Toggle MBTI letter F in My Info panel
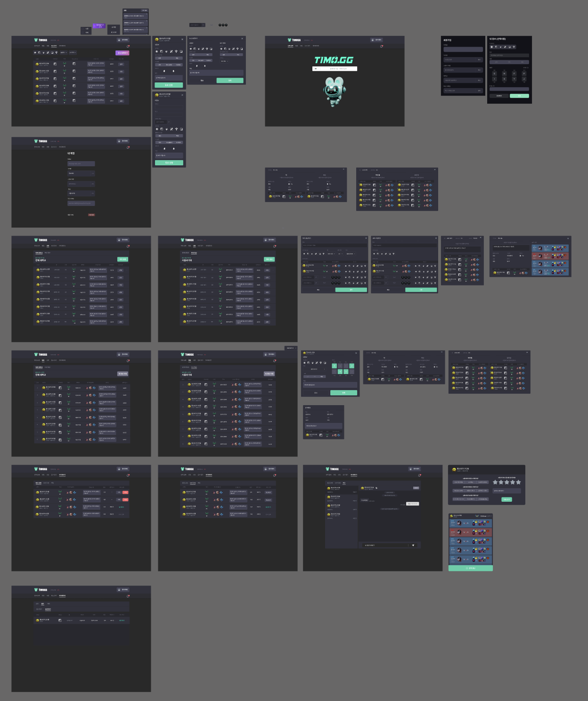 point(514,73)
